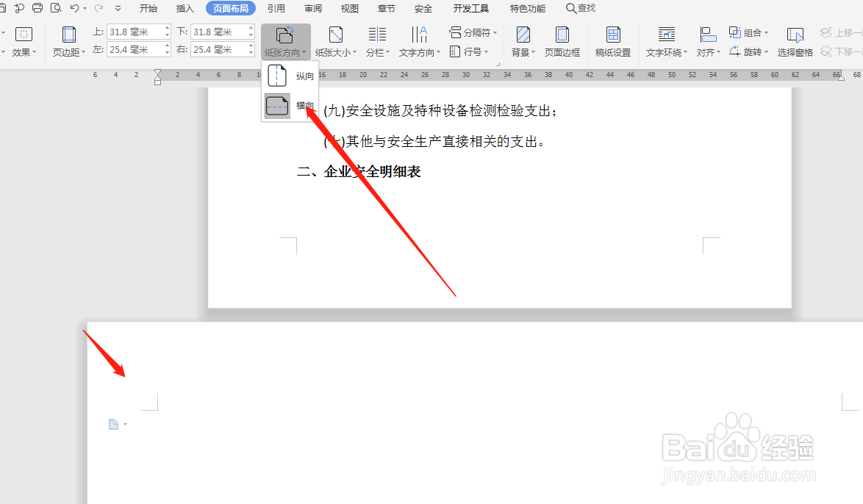Select 纵向 portrait orientation
The width and height of the screenshot is (863, 504).
tap(290, 76)
